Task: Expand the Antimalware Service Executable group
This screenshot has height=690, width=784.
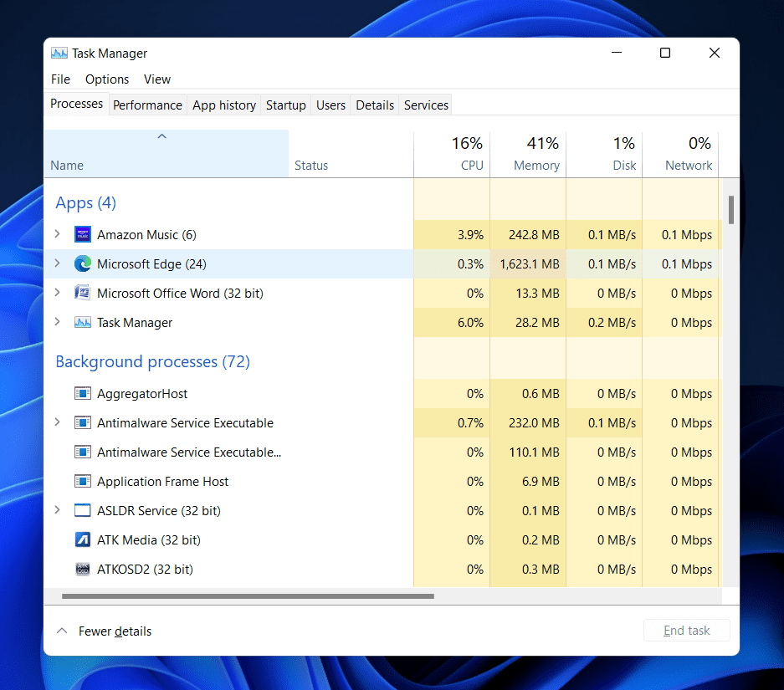Action: (57, 423)
